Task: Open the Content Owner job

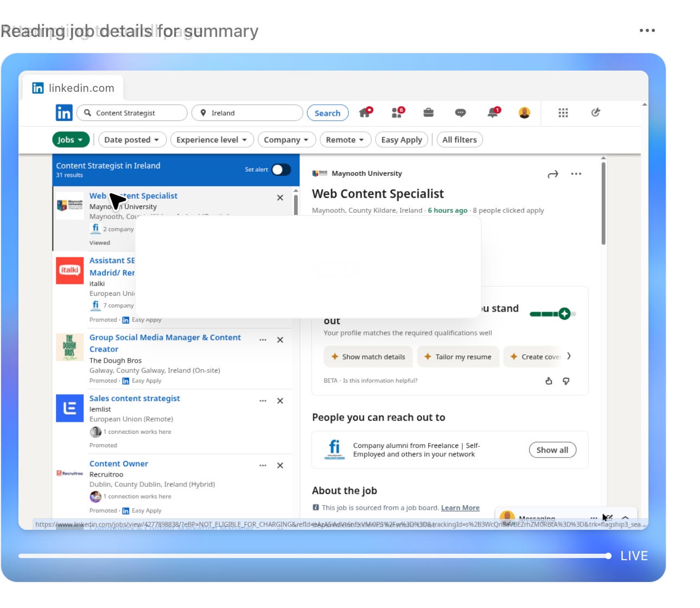Action: click(x=119, y=464)
